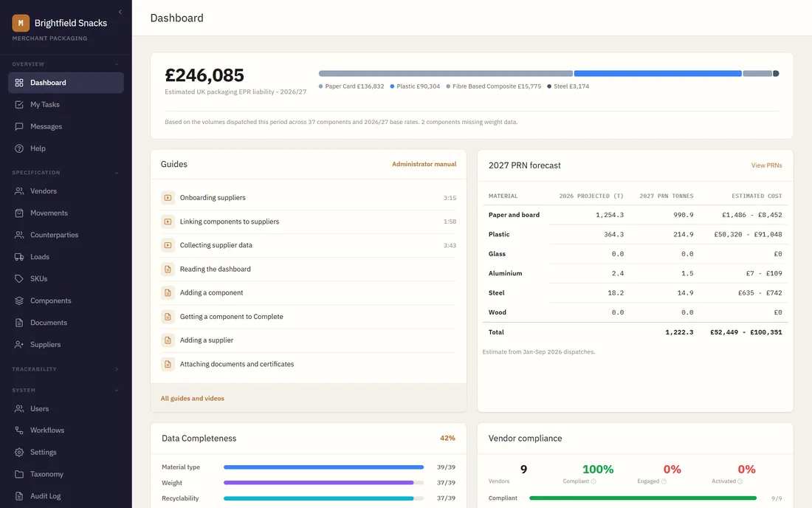Click the Brightfield Snacks logo badge

(21, 23)
